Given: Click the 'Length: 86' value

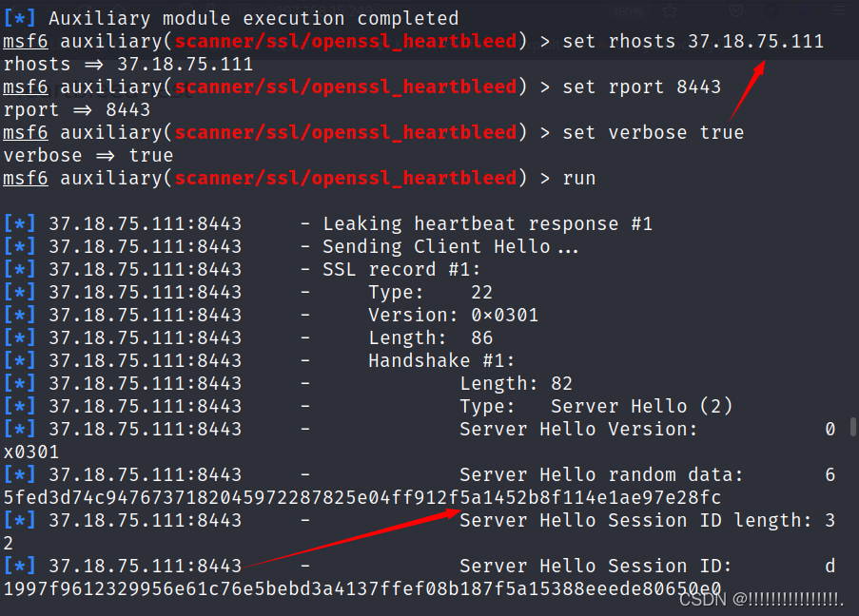Looking at the screenshot, I should click(x=431, y=338).
